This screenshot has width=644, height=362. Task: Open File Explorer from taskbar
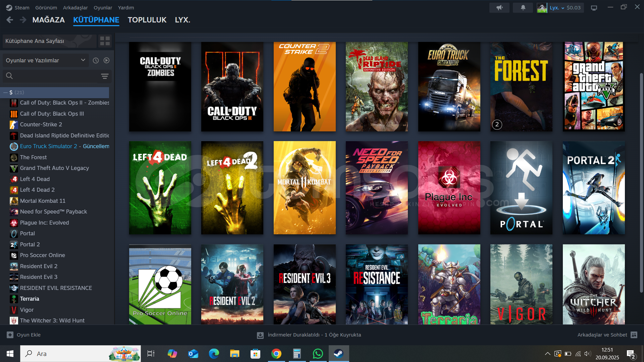pyautogui.click(x=234, y=354)
